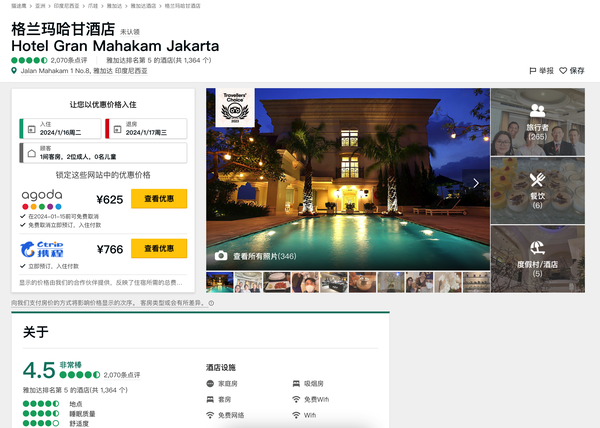This screenshot has height=428, width=600.
Task: Click the guests room icon beside 顾客
Action: pos(32,153)
